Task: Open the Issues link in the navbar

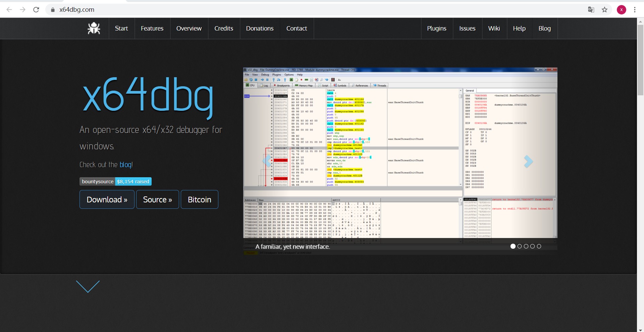Action: coord(467,29)
